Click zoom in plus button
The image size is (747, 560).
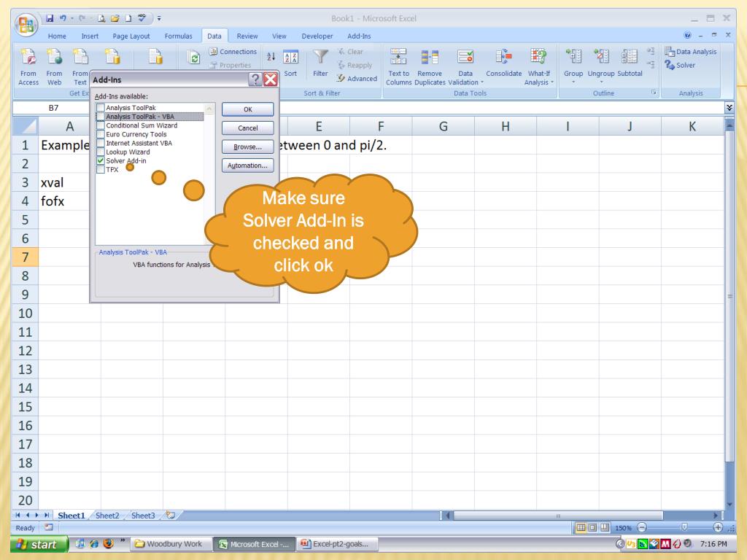pos(718,527)
